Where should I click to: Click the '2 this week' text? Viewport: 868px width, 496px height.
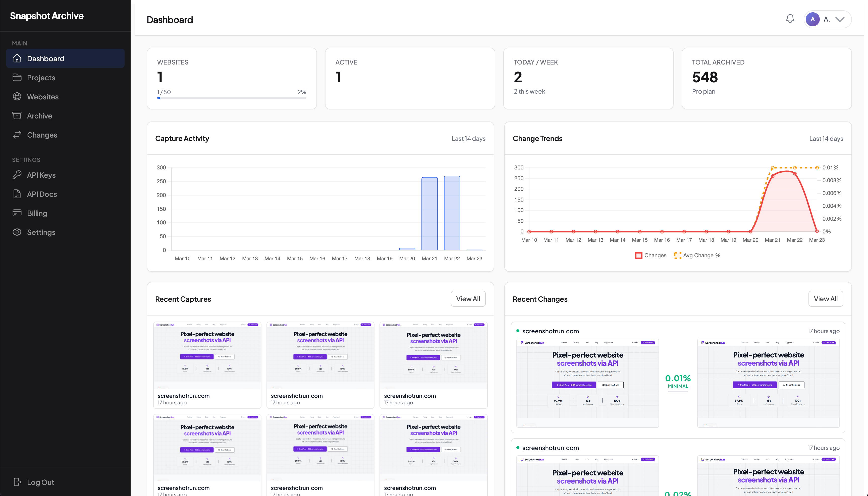tap(529, 91)
